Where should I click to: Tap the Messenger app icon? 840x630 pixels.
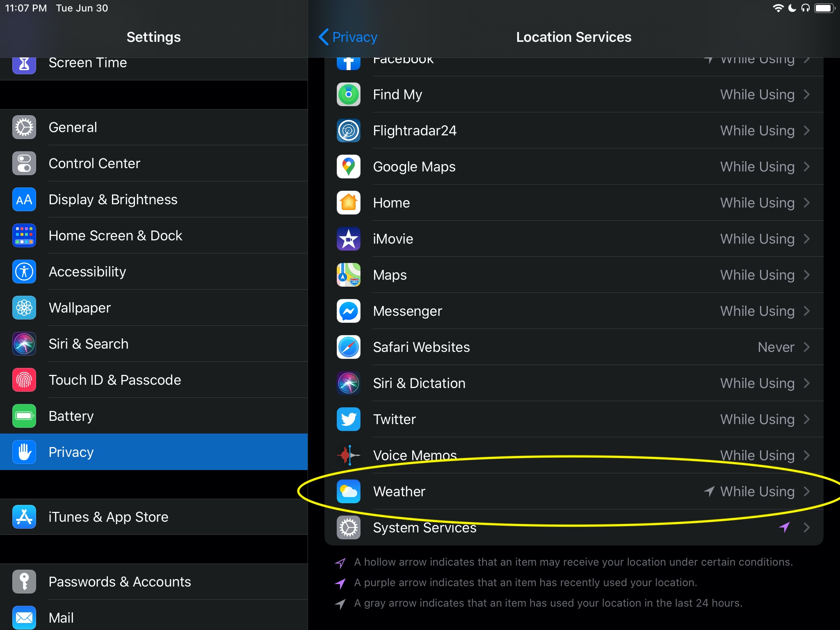348,311
